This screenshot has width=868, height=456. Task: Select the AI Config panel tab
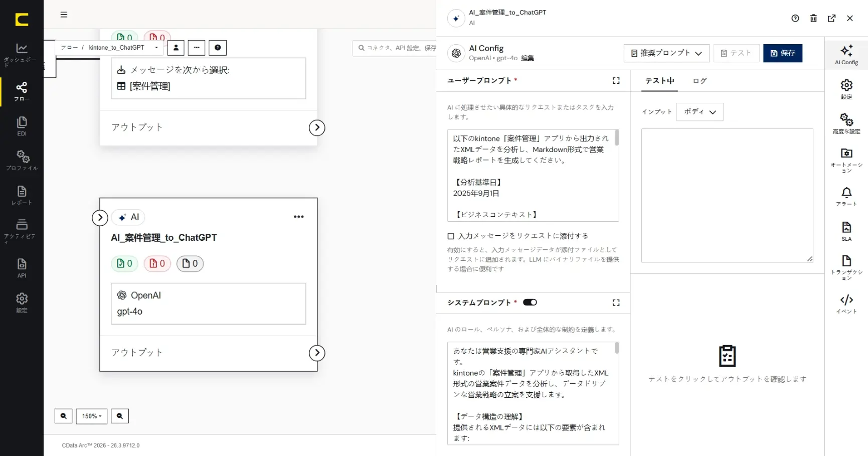pos(846,55)
